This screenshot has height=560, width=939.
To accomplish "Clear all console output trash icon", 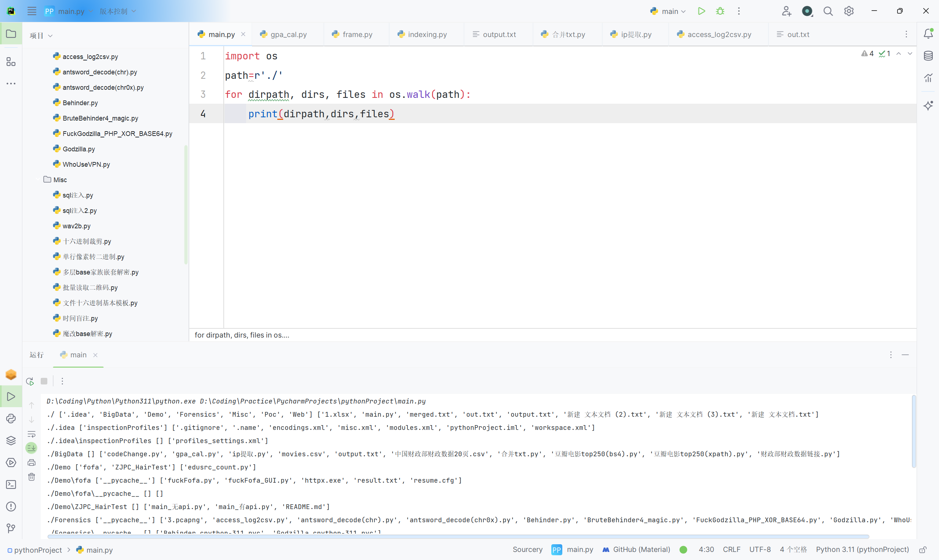I will (31, 477).
